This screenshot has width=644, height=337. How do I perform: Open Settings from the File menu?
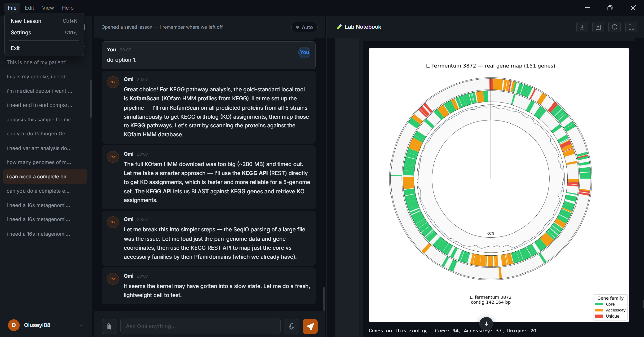tap(44, 32)
